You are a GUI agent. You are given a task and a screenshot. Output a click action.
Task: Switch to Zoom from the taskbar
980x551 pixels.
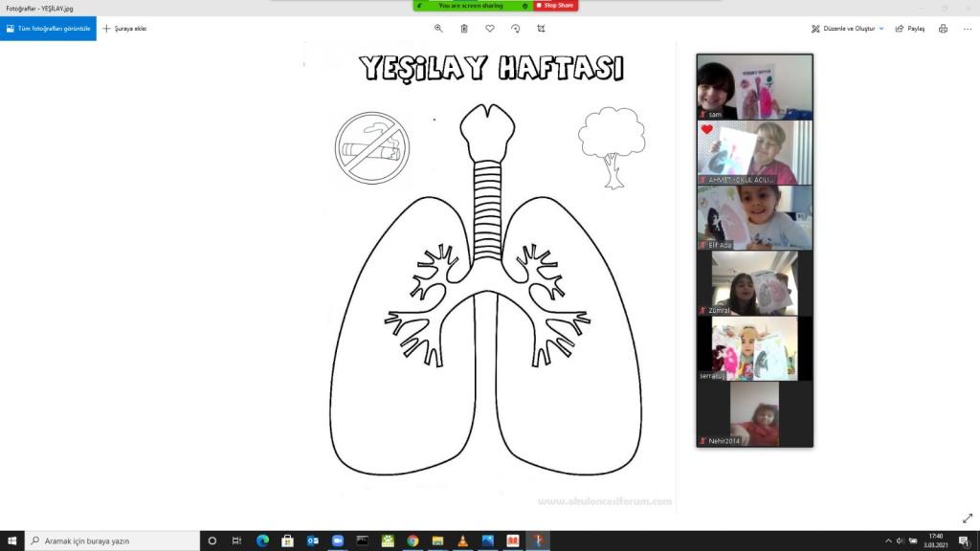338,540
